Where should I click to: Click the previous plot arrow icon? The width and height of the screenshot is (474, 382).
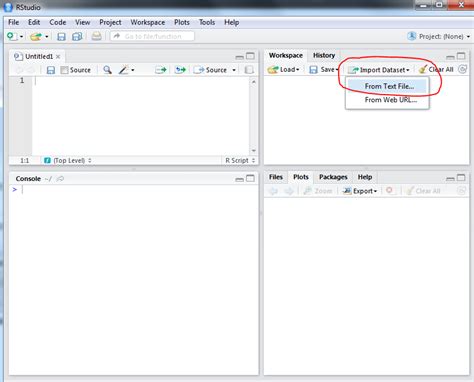click(274, 191)
